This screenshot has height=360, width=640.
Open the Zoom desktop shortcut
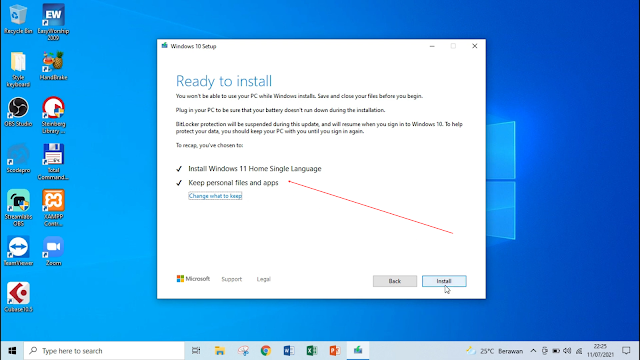53,251
